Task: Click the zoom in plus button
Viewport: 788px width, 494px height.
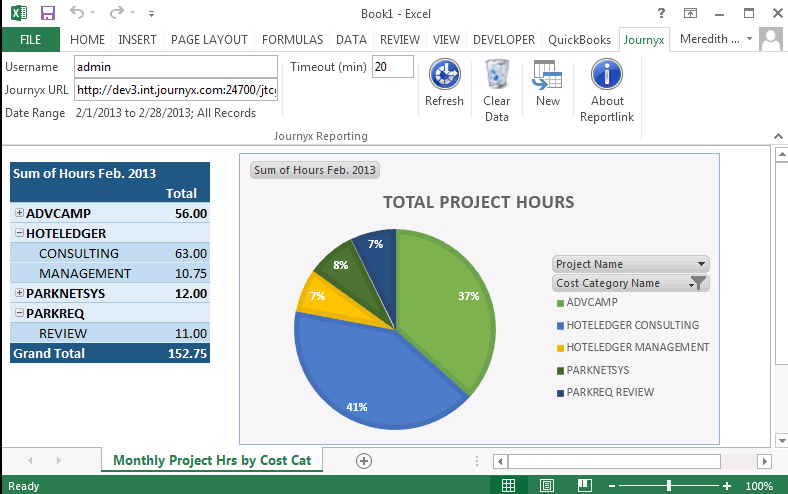Action: coord(727,486)
